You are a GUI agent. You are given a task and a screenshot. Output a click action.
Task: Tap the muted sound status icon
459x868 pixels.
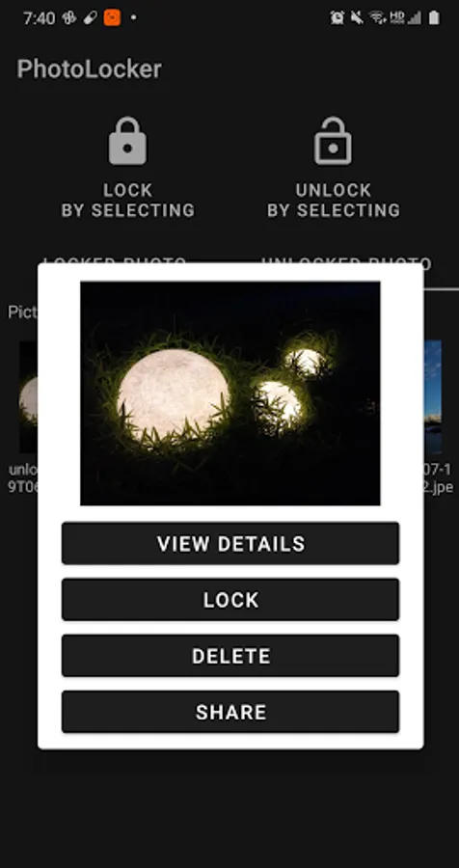pos(357,17)
